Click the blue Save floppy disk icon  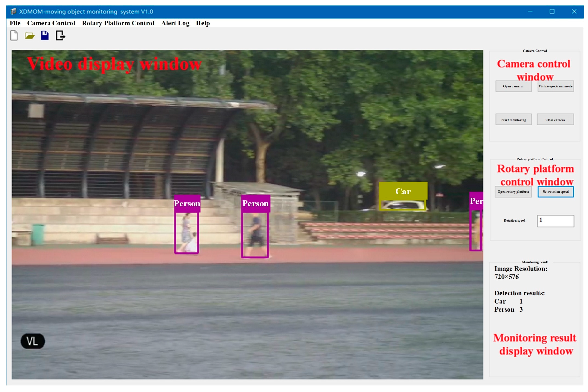(45, 36)
